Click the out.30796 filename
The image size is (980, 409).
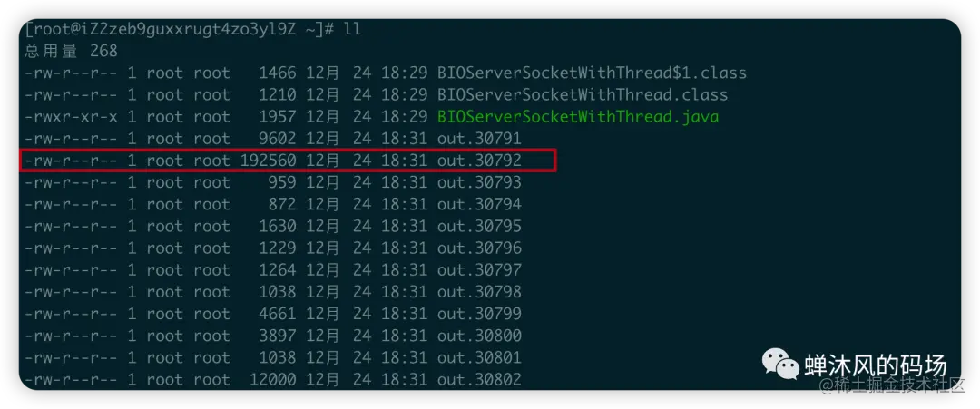[479, 248]
